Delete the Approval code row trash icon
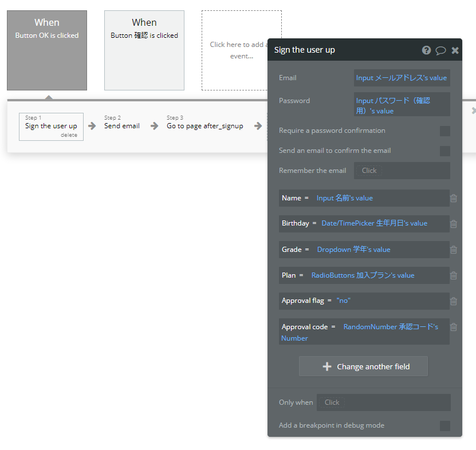Screen dimensions: 476x450 (454, 327)
